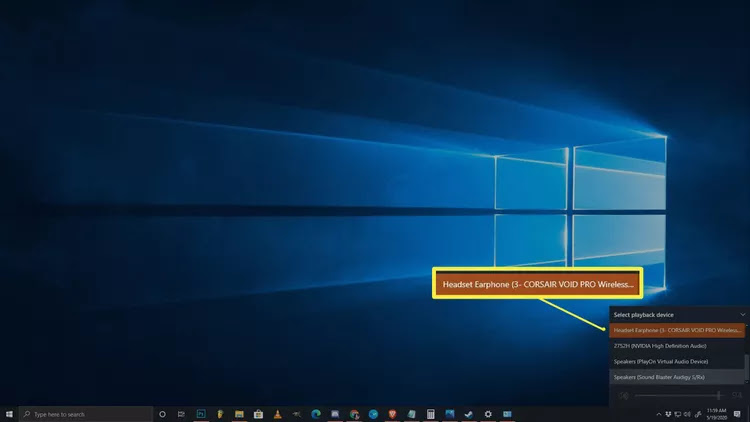Click the playback device list scrollbar
This screenshot has height=422, width=750.
[747, 367]
